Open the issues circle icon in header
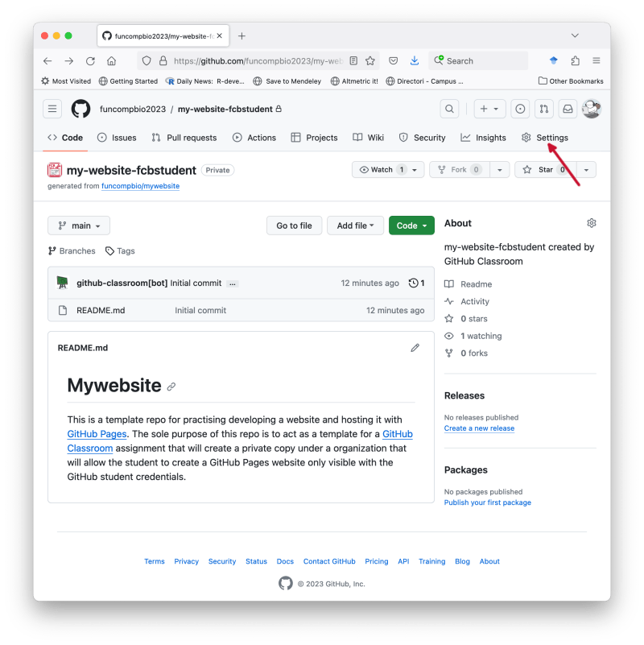This screenshot has height=645, width=644. (520, 109)
